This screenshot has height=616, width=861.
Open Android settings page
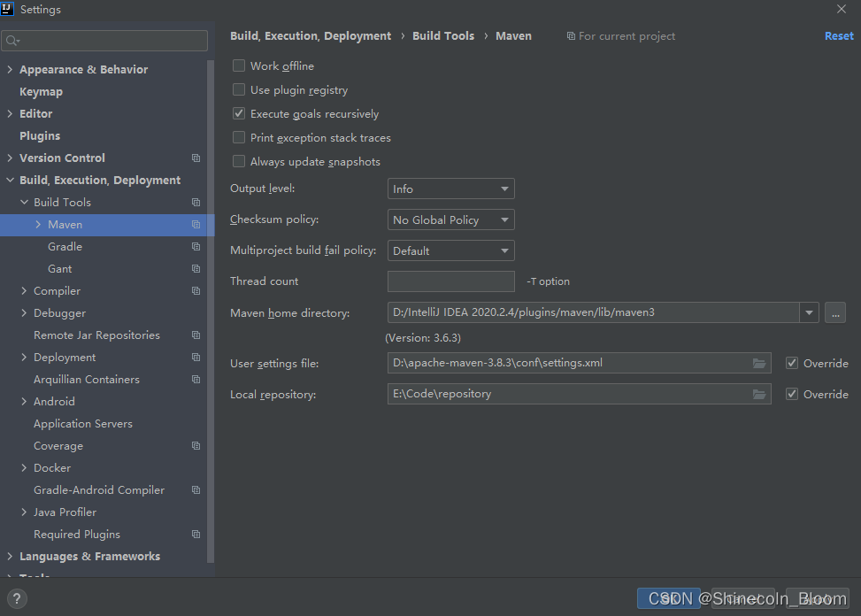tap(54, 401)
